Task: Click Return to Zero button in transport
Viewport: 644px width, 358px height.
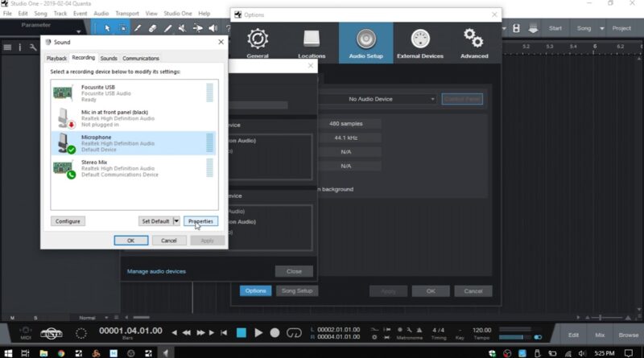Action: point(224,332)
